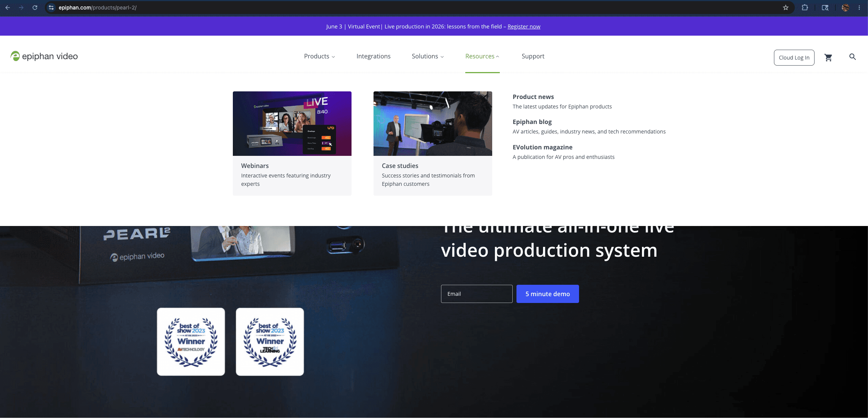Collapse the Resources dropdown menu
This screenshot has width=868, height=419.
(482, 56)
